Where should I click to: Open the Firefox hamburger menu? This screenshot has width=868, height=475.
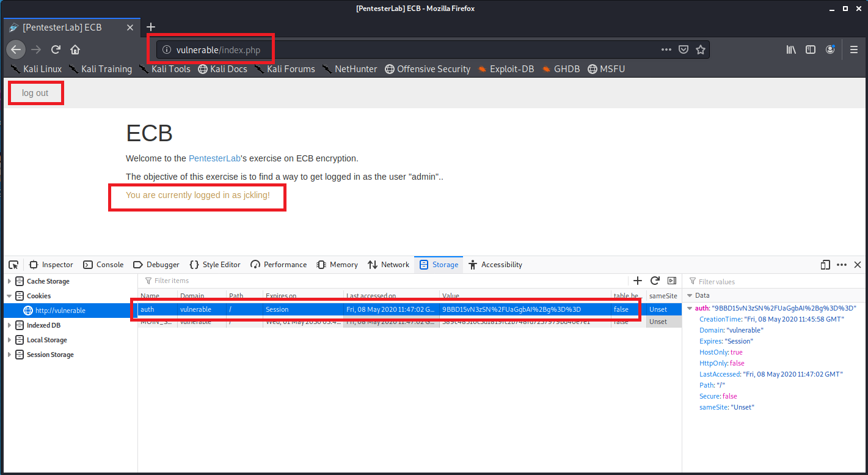pos(854,50)
